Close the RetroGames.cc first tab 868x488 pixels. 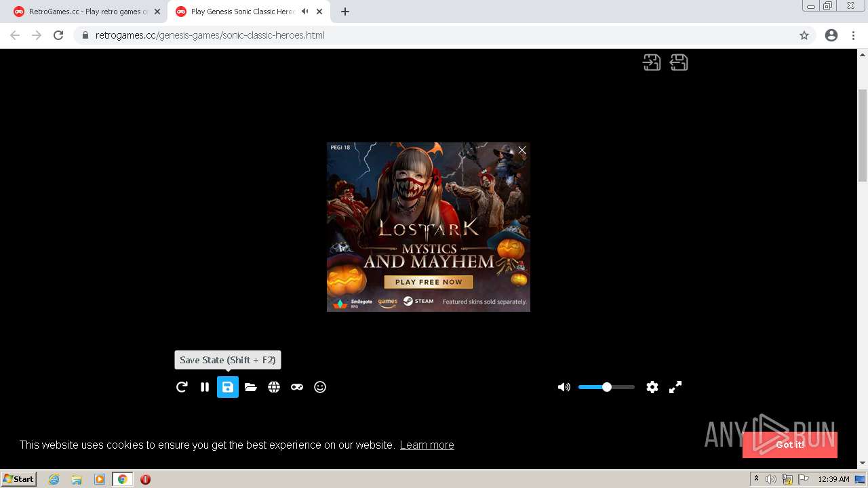157,12
